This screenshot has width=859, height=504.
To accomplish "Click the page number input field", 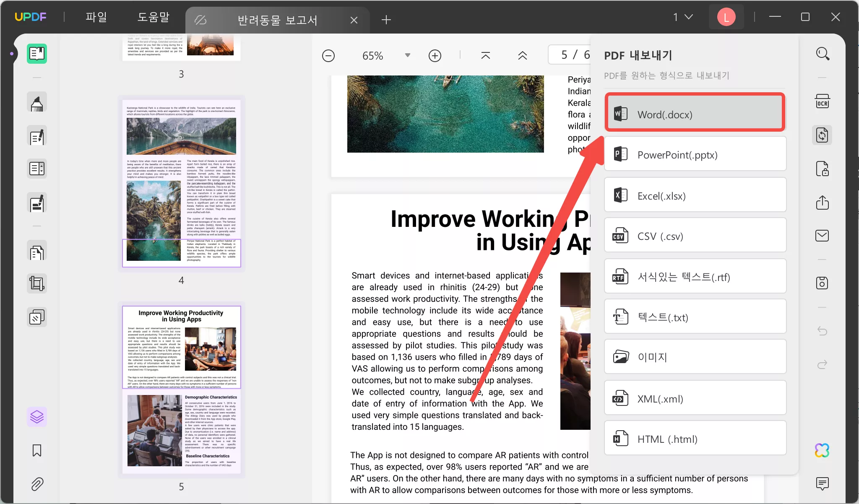I will (x=569, y=55).
